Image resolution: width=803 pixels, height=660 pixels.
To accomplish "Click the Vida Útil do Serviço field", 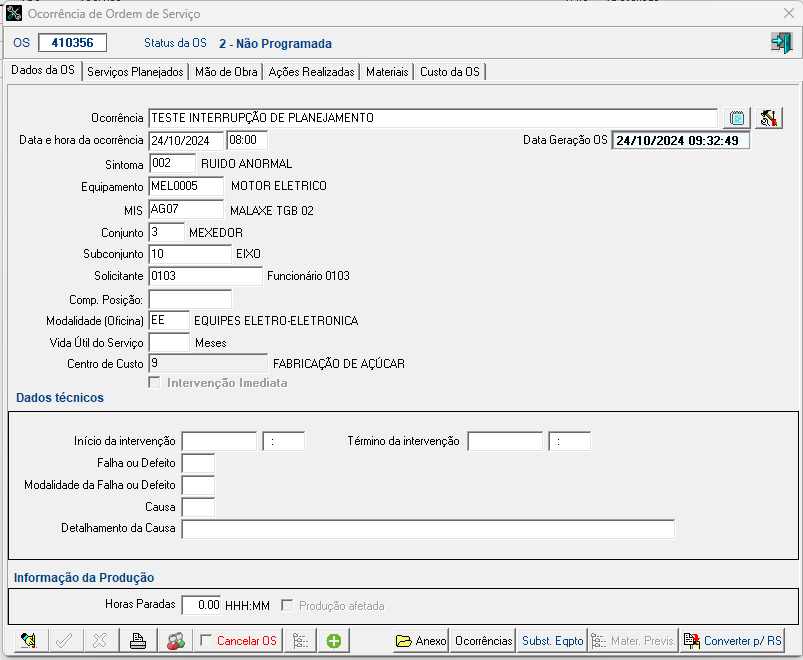I will pos(169,342).
